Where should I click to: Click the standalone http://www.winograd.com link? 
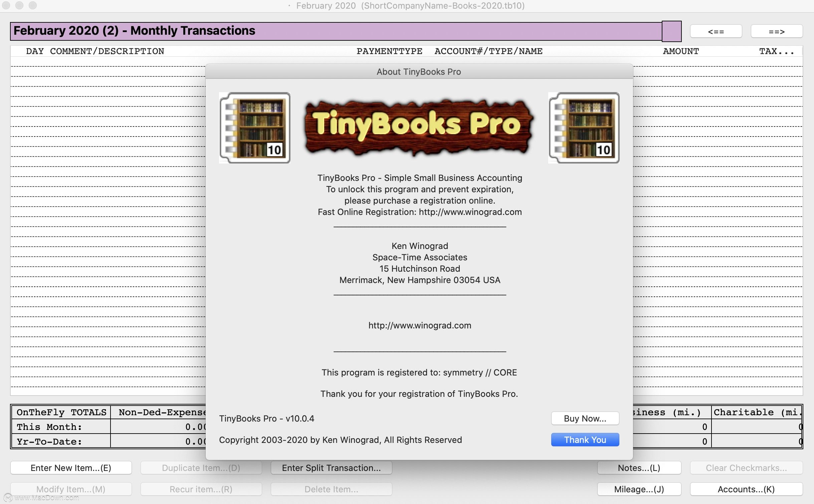(420, 325)
